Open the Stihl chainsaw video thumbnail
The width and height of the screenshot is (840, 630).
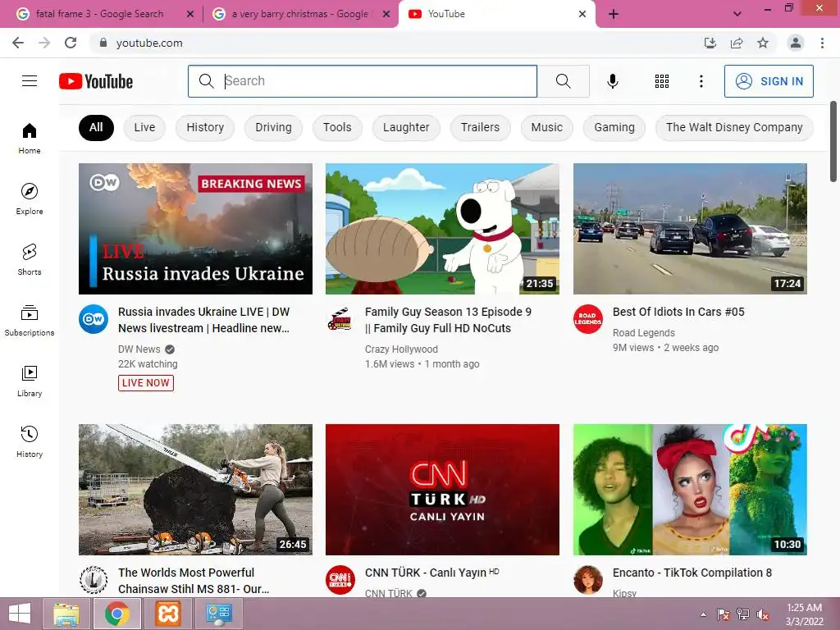click(x=195, y=490)
